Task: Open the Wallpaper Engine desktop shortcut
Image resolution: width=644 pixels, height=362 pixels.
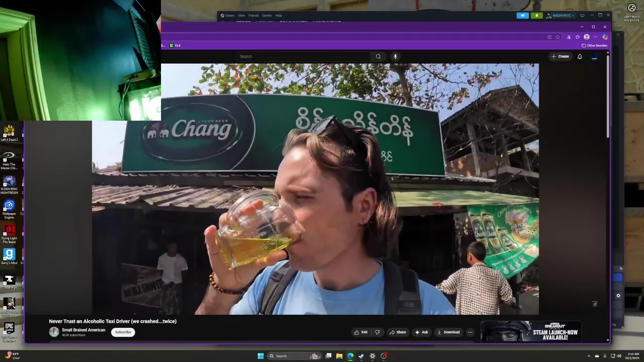Action: (x=9, y=210)
